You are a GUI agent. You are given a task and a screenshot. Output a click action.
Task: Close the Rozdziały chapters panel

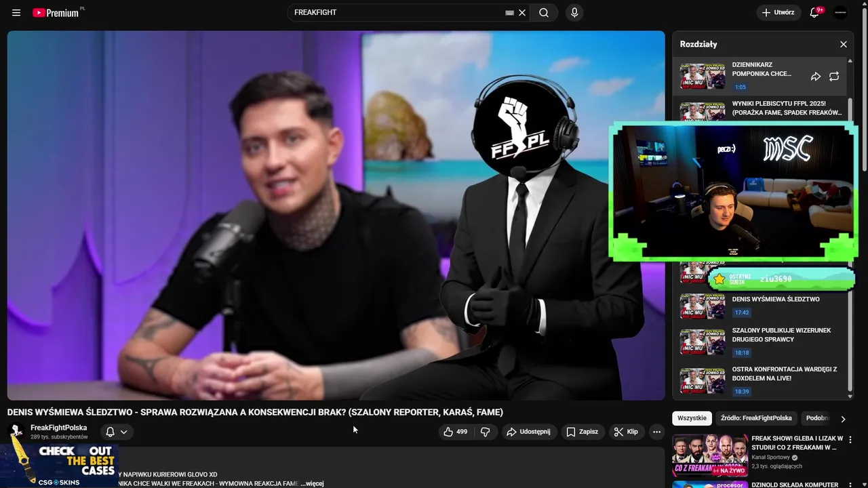(844, 44)
